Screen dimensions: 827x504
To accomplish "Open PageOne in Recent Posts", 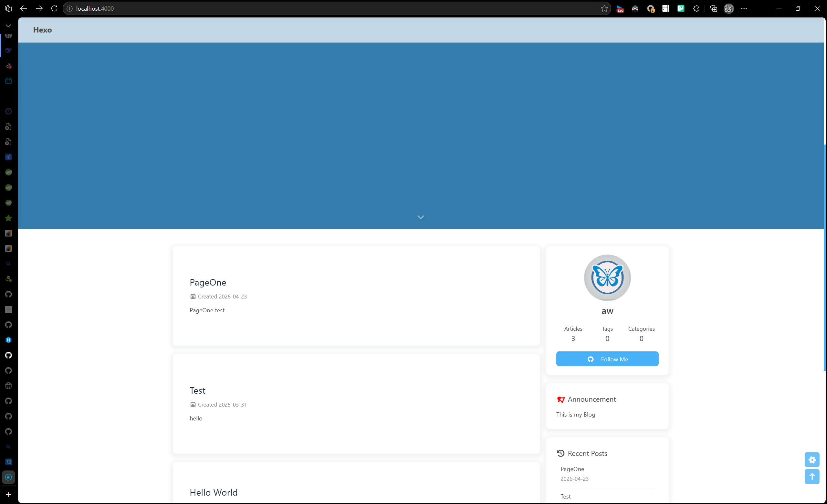I will click(x=572, y=469).
